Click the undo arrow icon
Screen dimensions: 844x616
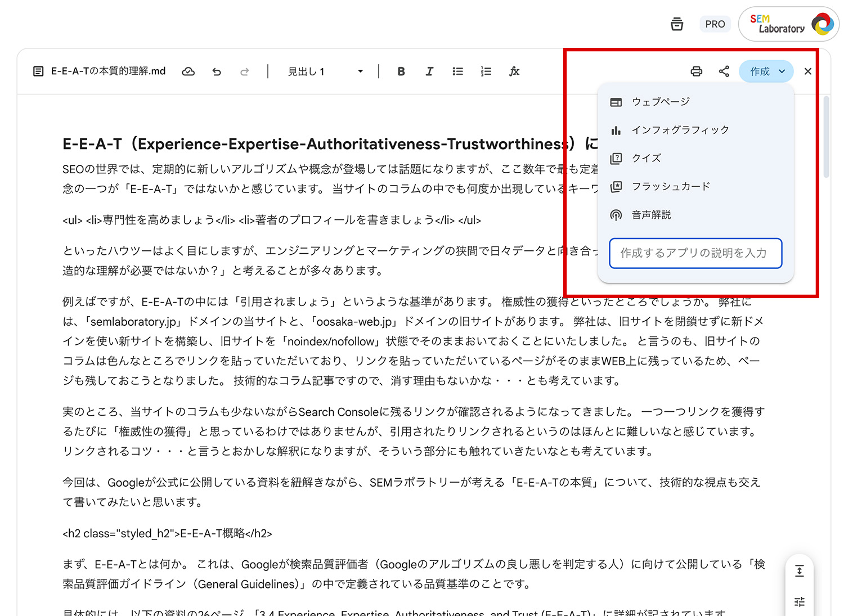coord(217,71)
